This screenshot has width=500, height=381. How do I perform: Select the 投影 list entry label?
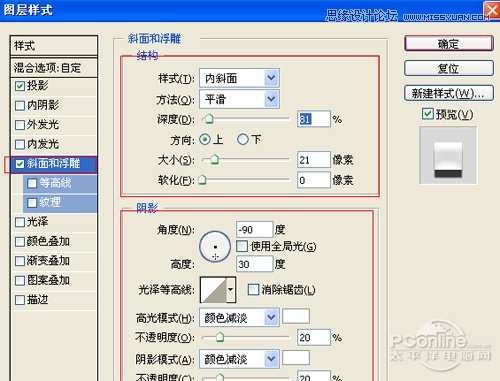(37, 86)
